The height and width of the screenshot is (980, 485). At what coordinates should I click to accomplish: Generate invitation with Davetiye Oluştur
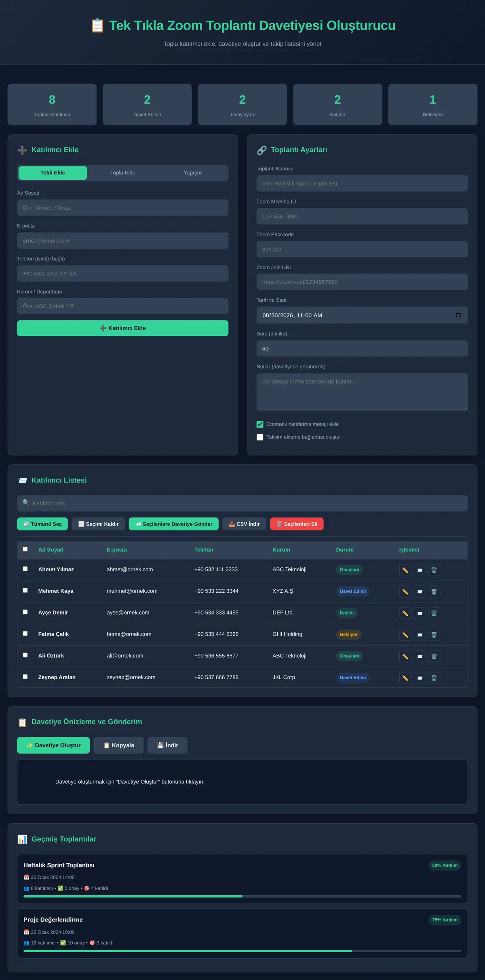pos(53,745)
